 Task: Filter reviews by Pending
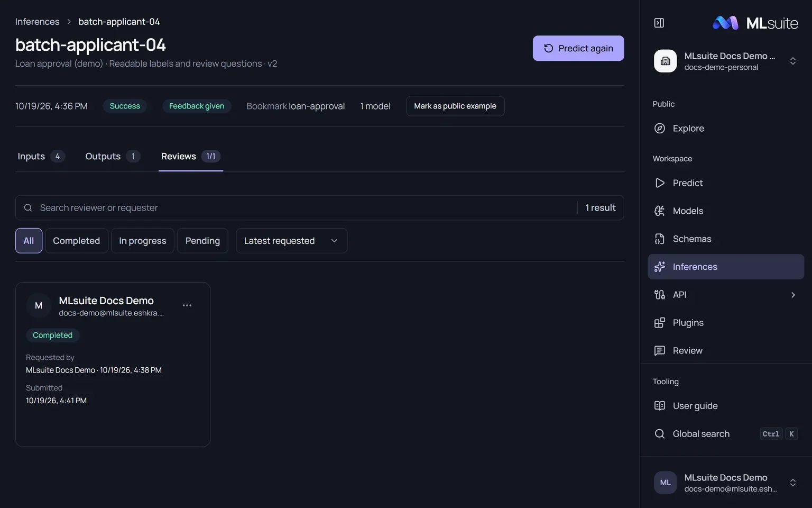202,241
